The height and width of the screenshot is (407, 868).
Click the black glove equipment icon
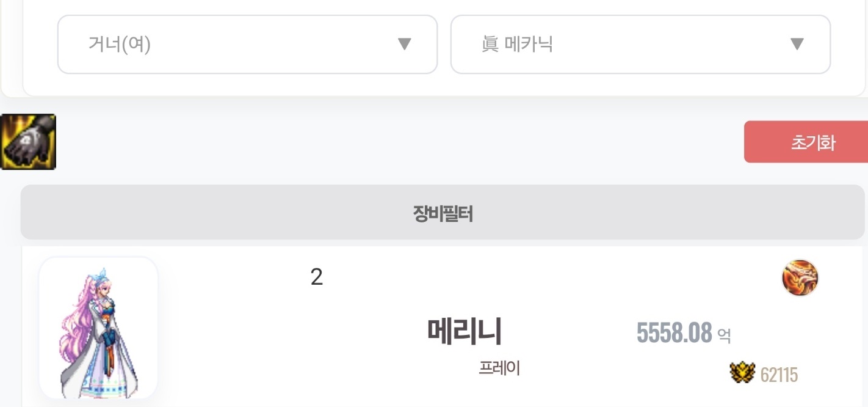[28, 142]
